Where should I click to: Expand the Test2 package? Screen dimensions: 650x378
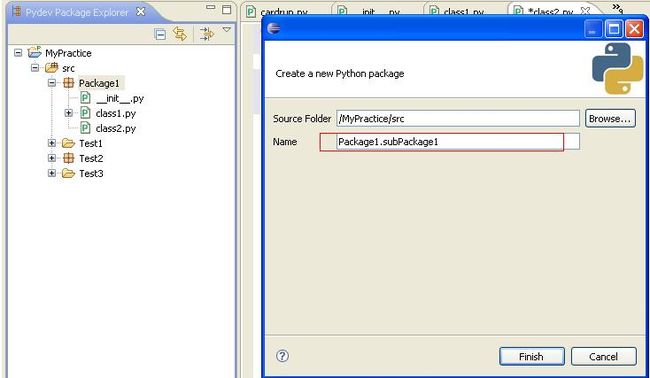52,158
